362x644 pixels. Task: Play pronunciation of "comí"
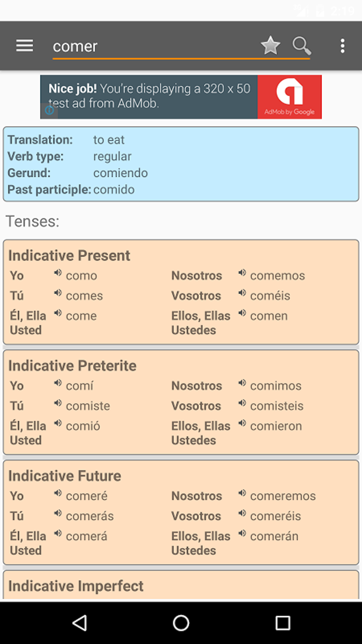[58, 383]
